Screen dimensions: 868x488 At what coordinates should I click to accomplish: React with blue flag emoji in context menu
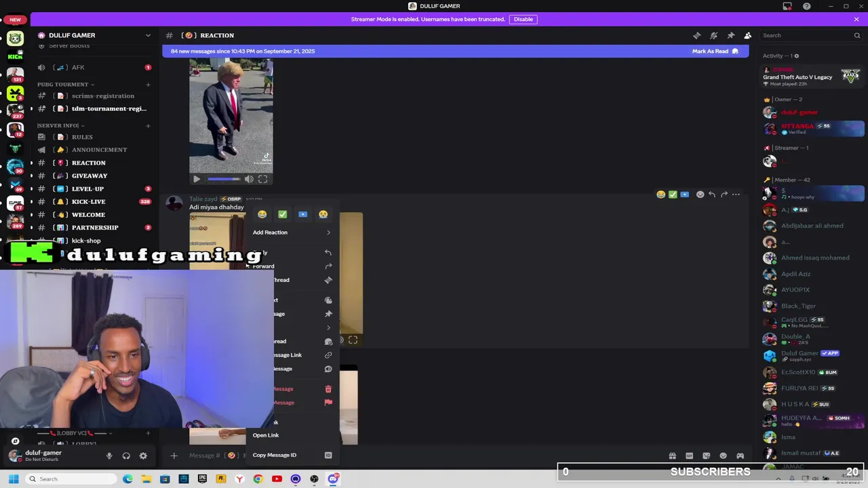pos(302,214)
